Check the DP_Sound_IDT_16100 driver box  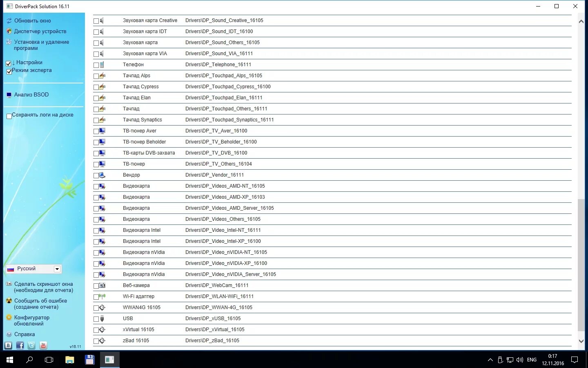(x=96, y=32)
